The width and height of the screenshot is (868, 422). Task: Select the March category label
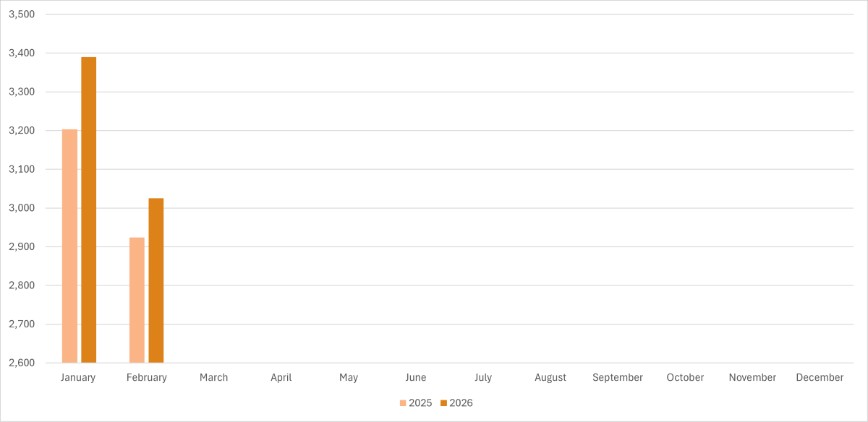[x=213, y=377]
